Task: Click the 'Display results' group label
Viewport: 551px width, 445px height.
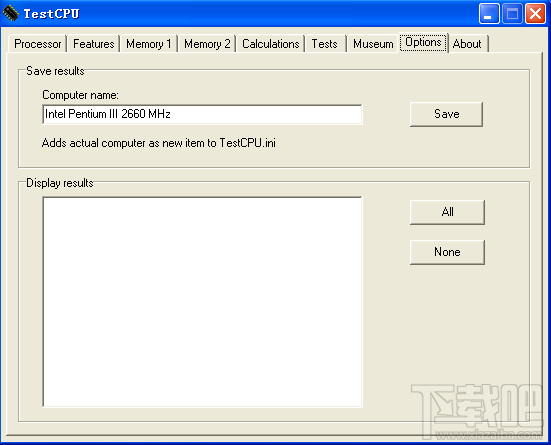Action: [60, 183]
